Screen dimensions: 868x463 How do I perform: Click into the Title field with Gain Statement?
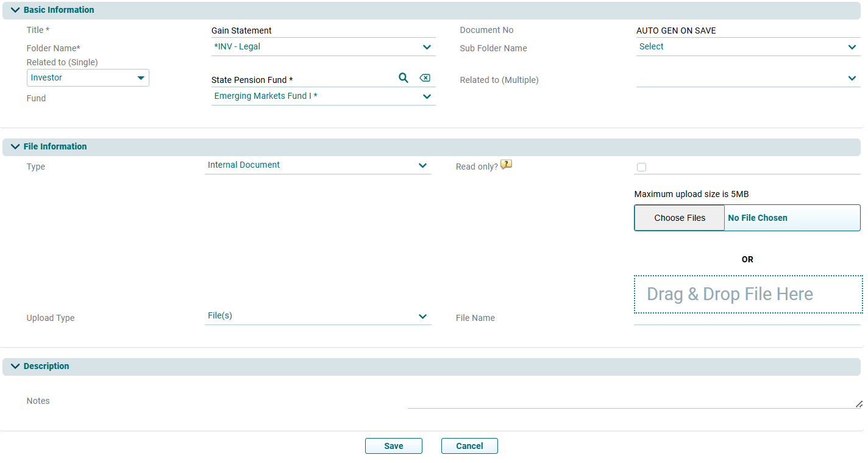[323, 31]
